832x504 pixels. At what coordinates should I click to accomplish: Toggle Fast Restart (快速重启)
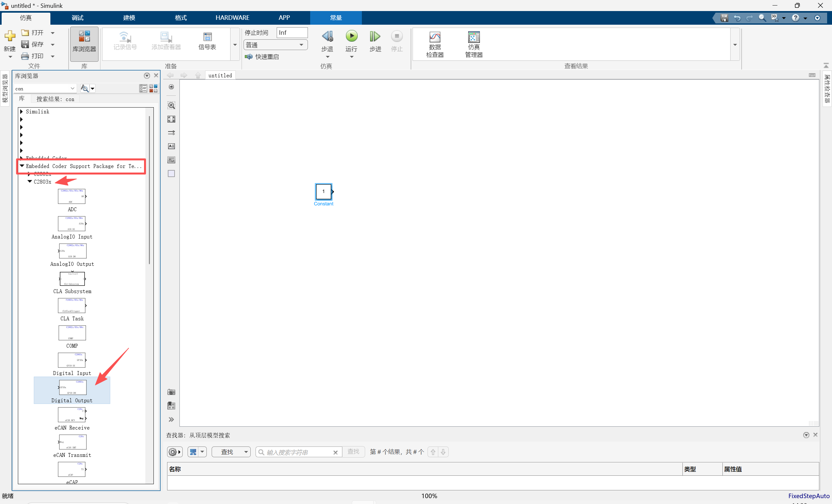263,57
